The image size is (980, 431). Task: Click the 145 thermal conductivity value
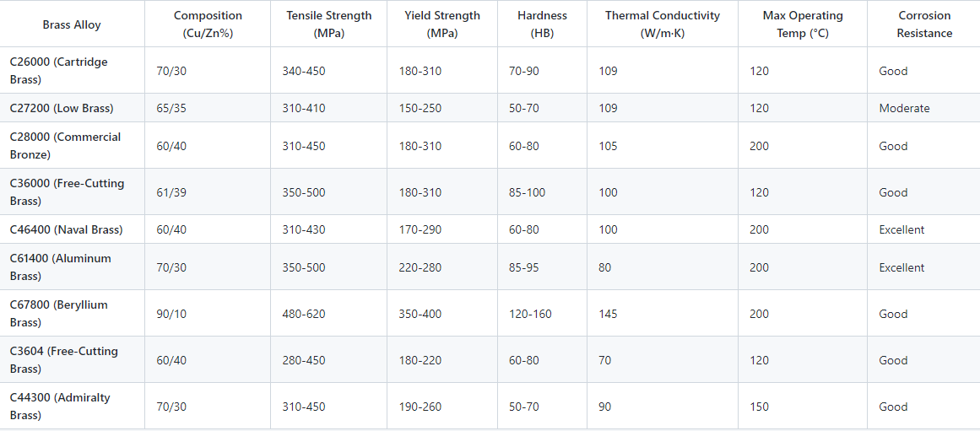coord(608,314)
